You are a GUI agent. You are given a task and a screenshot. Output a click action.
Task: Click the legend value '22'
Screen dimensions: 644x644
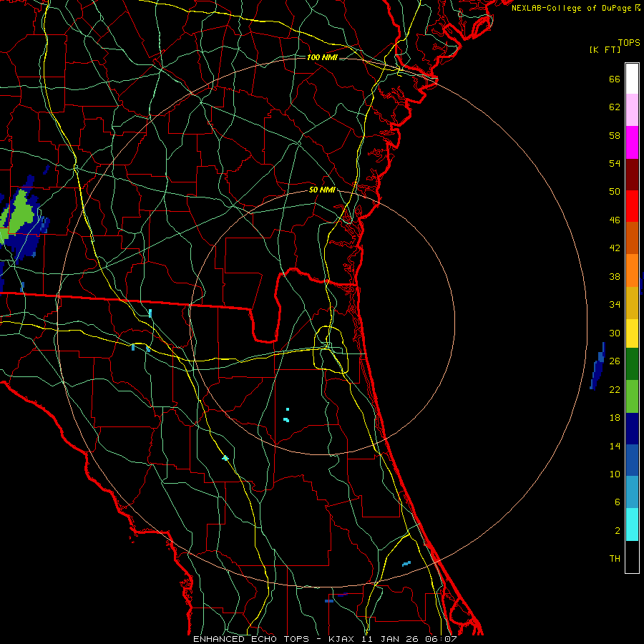[615, 389]
